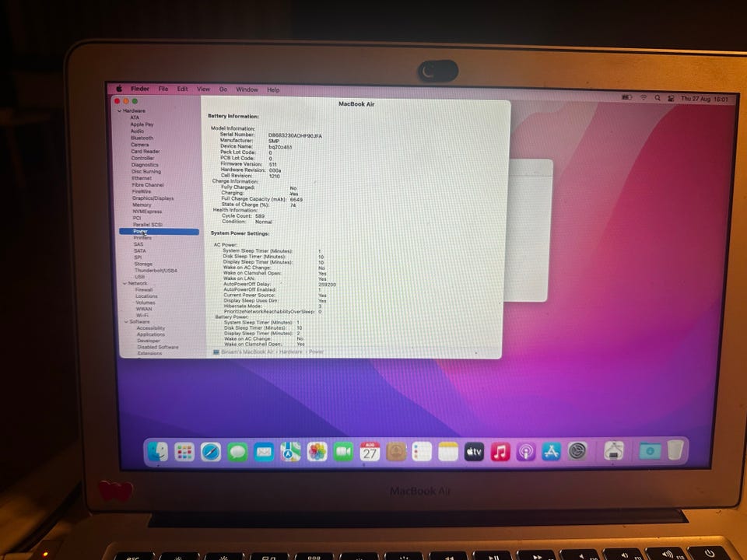747x560 pixels.
Task: Launch Messages from the Dock
Action: point(237,452)
